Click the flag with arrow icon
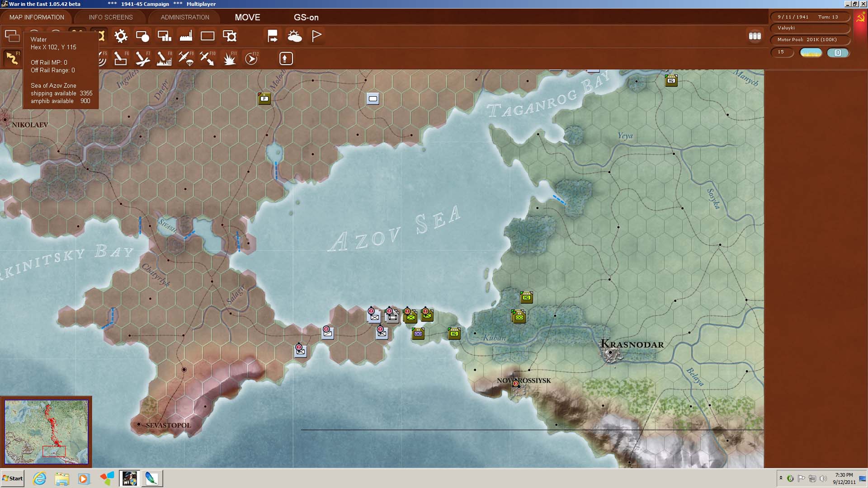This screenshot has height=488, width=868. tap(273, 36)
